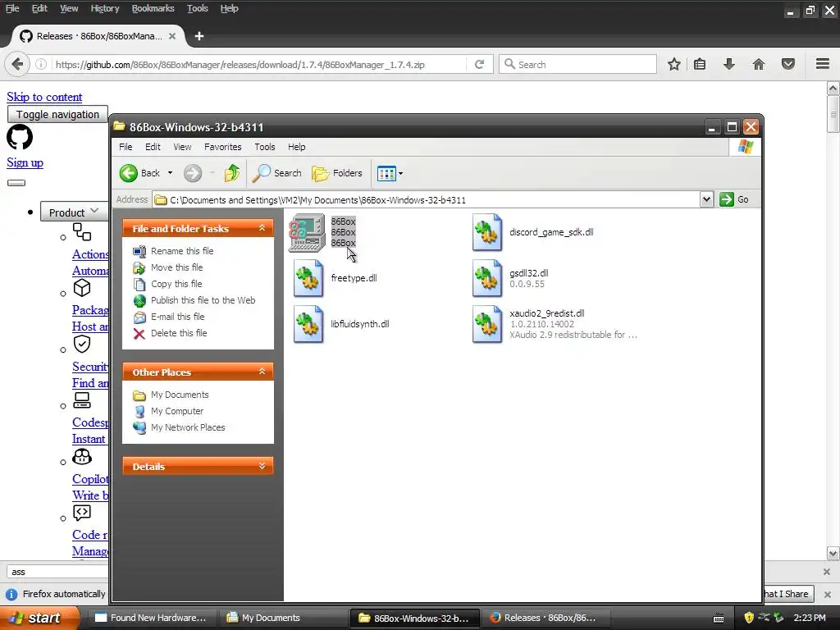
Task: Open the Explorer File menu
Action: (126, 147)
